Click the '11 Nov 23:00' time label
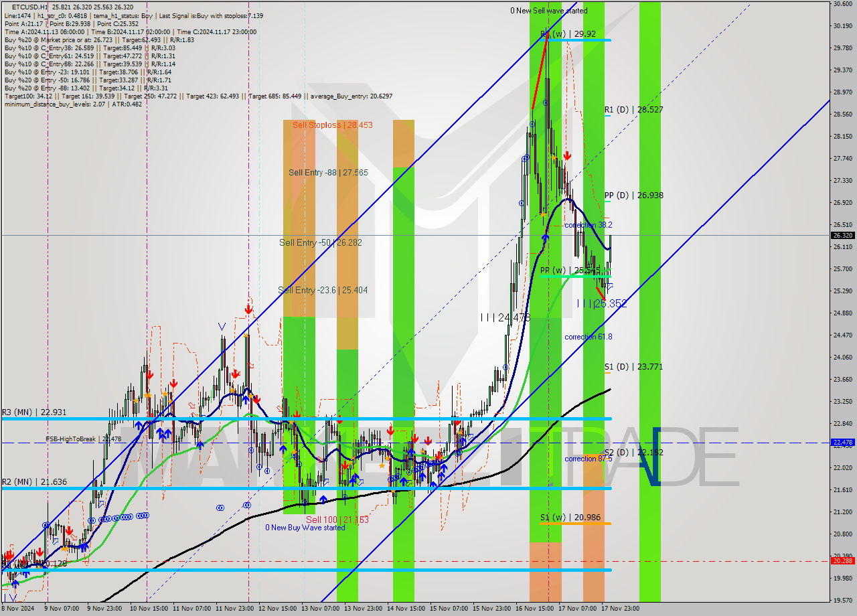 (234, 609)
